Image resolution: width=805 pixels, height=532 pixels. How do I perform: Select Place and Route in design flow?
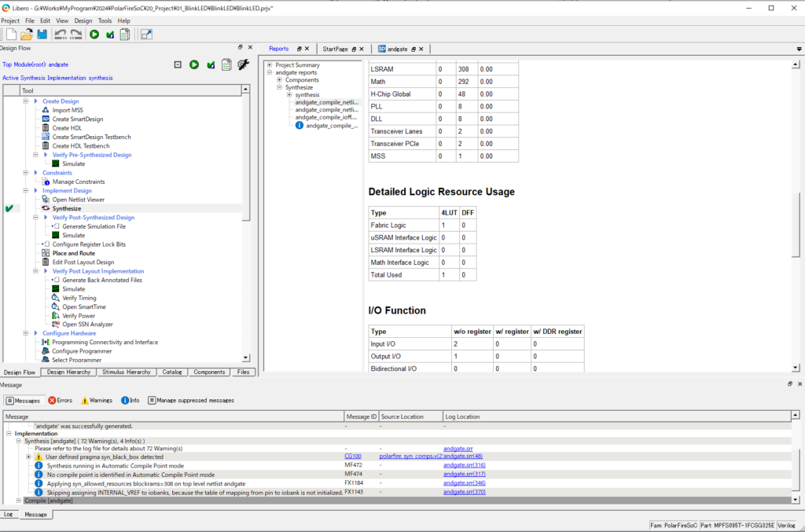click(x=73, y=253)
